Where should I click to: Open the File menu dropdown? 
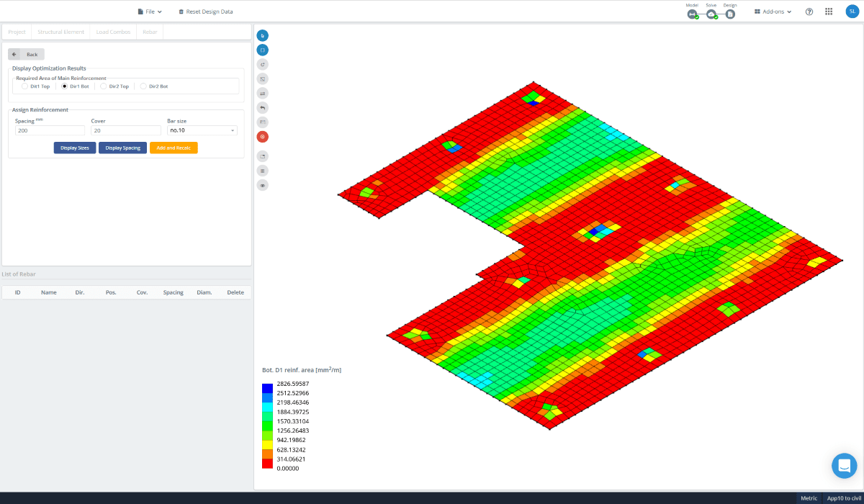(x=150, y=11)
